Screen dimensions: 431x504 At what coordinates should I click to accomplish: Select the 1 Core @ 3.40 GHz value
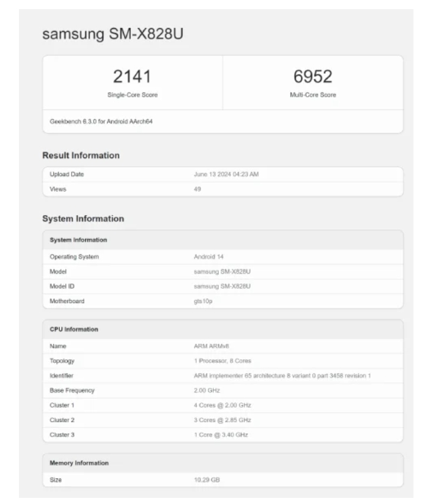[x=221, y=435]
